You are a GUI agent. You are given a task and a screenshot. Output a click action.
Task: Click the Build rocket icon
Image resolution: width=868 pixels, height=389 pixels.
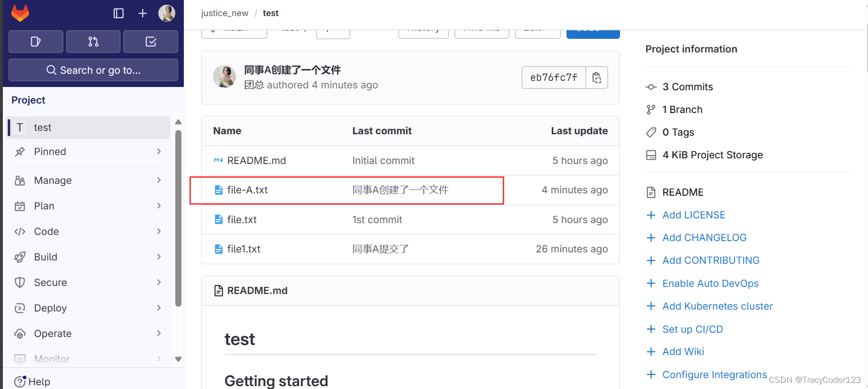click(x=20, y=257)
